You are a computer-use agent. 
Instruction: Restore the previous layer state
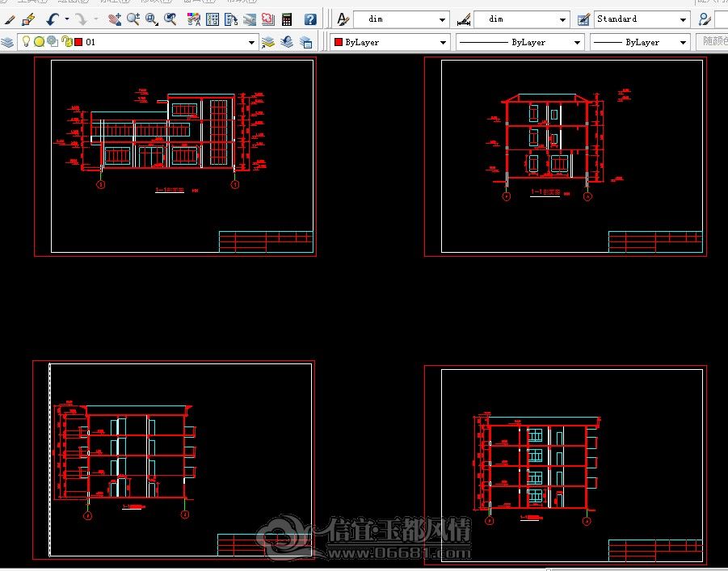tap(287, 42)
